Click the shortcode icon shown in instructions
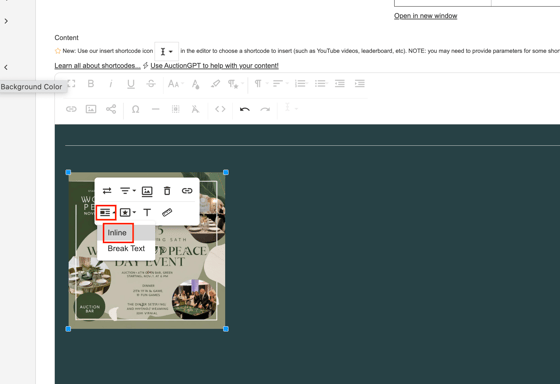 166,51
